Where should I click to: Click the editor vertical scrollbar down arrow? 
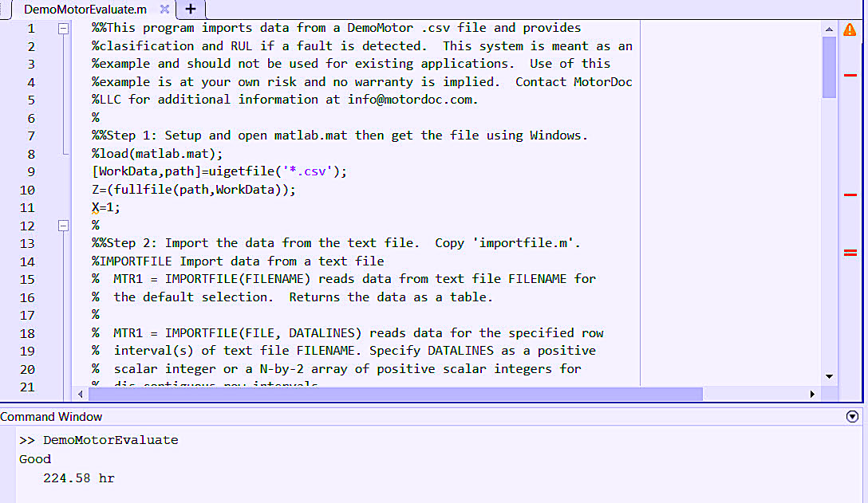[829, 376]
